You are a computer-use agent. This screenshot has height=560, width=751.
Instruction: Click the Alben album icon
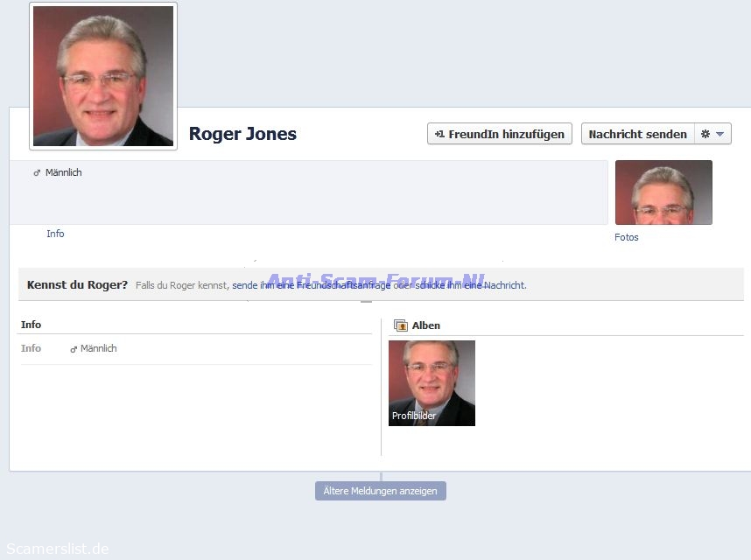401,325
